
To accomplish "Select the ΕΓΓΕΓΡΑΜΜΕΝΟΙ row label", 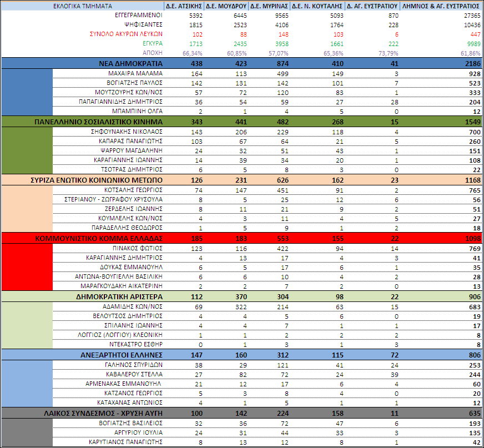I will pyautogui.click(x=139, y=15).
